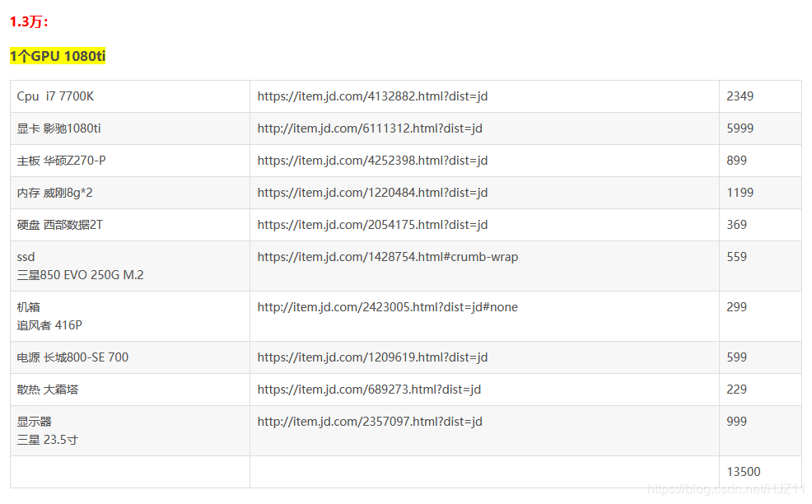Open the memory link item 1220484
This screenshot has width=812, height=504.
coord(372,193)
